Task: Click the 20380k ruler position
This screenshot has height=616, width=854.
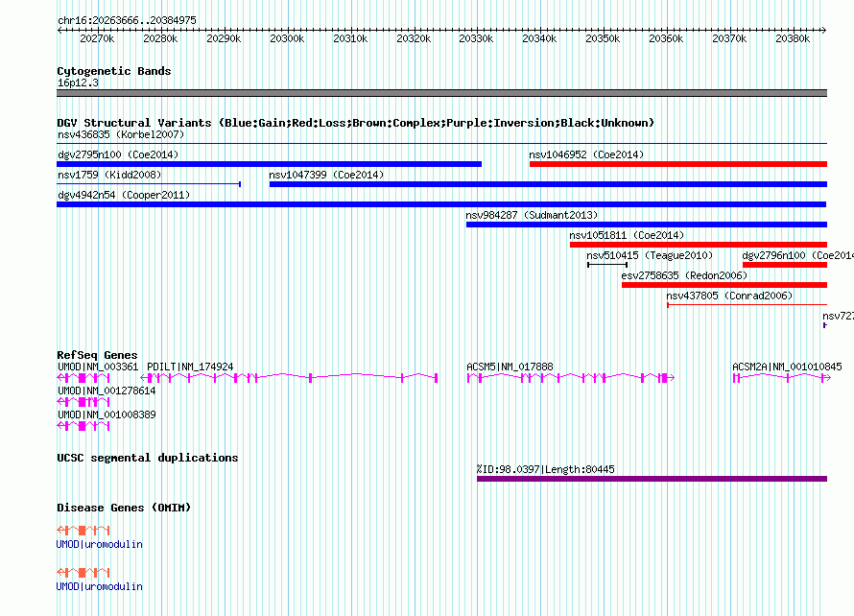Action: (x=793, y=38)
